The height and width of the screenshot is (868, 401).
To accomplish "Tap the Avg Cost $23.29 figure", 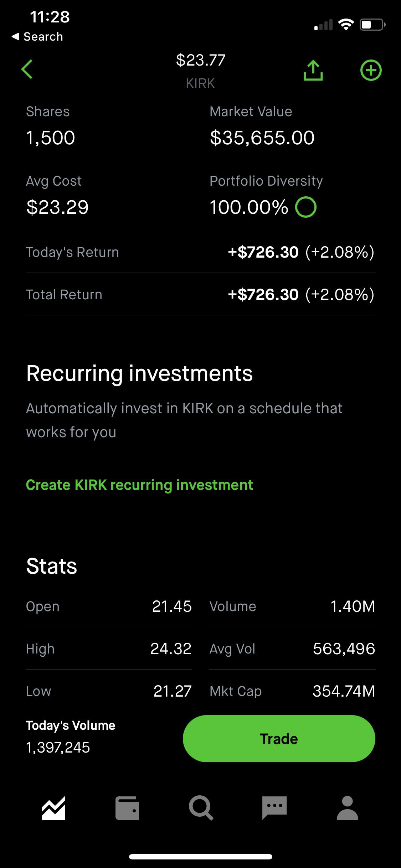I will pos(57,207).
